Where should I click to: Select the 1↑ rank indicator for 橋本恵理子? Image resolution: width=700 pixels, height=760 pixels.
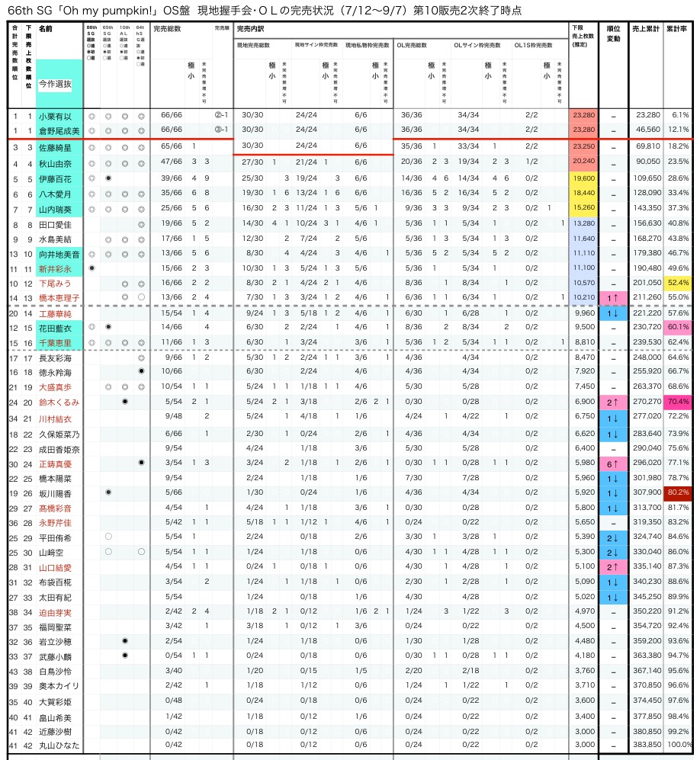pyautogui.click(x=612, y=298)
